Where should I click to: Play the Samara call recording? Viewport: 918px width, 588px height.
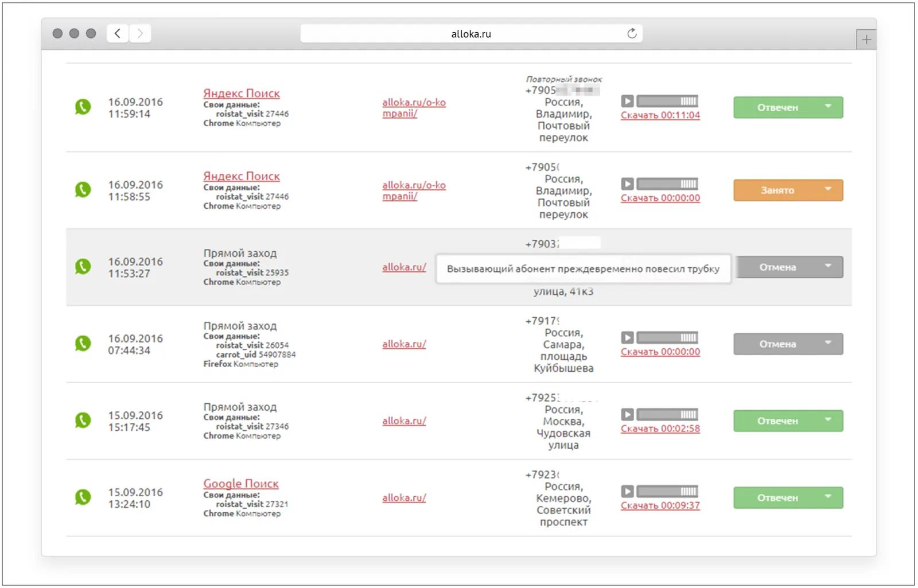tap(627, 337)
